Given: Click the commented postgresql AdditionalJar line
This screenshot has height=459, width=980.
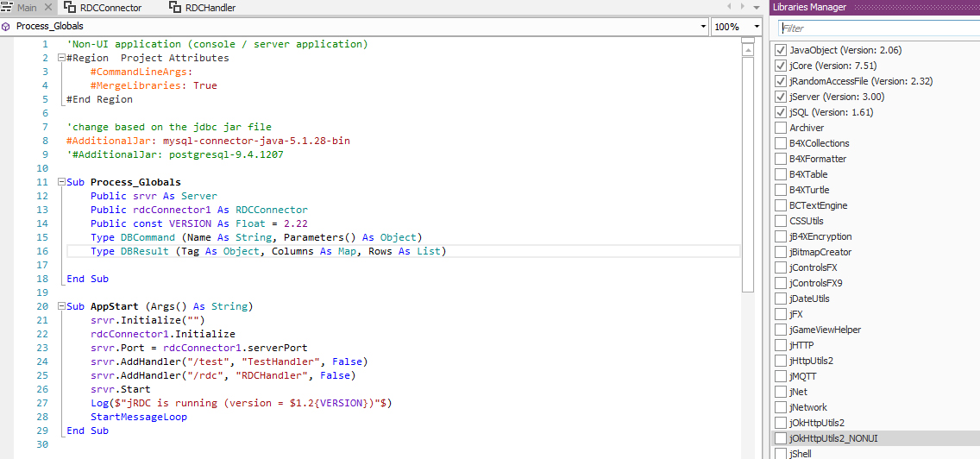Looking at the screenshot, I should 175,154.
